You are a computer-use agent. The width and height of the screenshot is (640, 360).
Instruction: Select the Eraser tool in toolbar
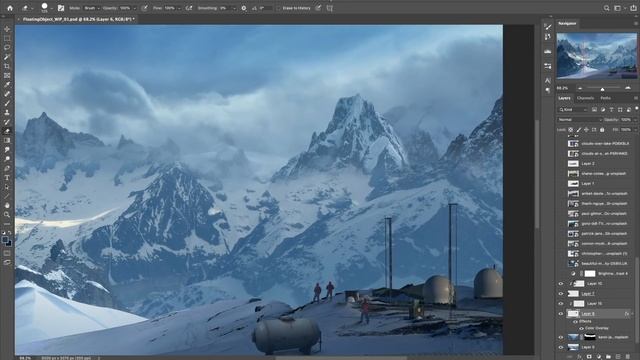7,131
